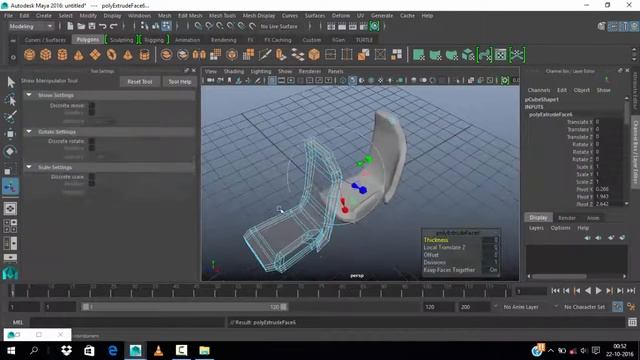Go to start of playback range
This screenshot has height=360, width=640.
(555, 291)
